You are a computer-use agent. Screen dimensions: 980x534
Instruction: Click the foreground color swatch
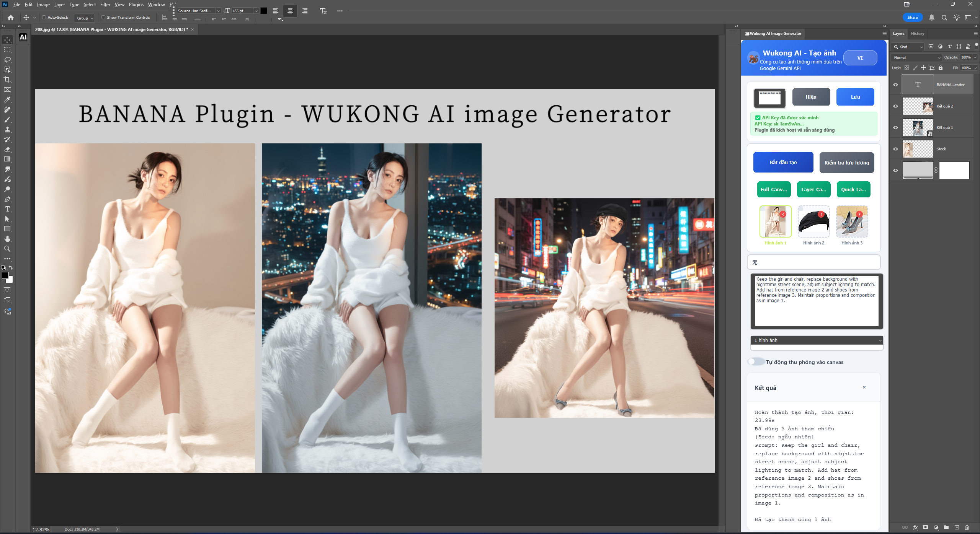(5, 275)
